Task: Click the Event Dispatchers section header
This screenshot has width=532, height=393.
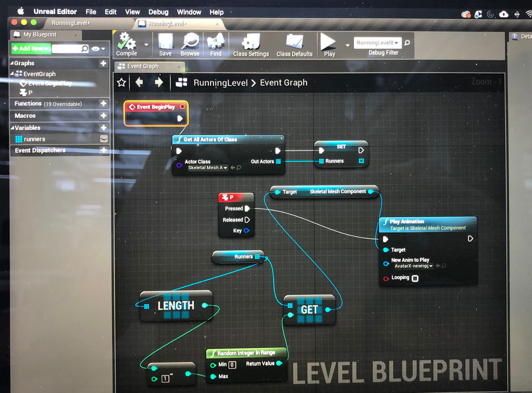Action: (x=59, y=150)
